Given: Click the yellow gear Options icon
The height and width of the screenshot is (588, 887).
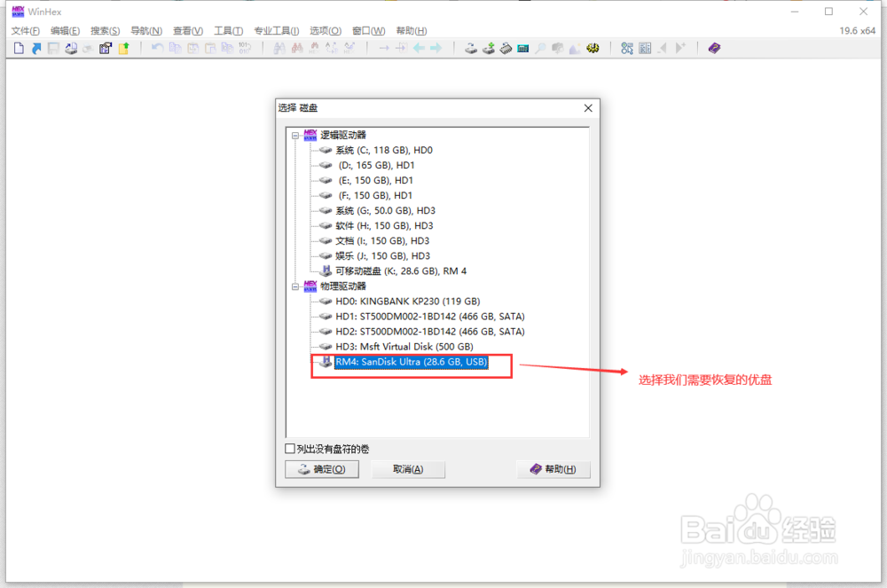Looking at the screenshot, I should pyautogui.click(x=593, y=48).
